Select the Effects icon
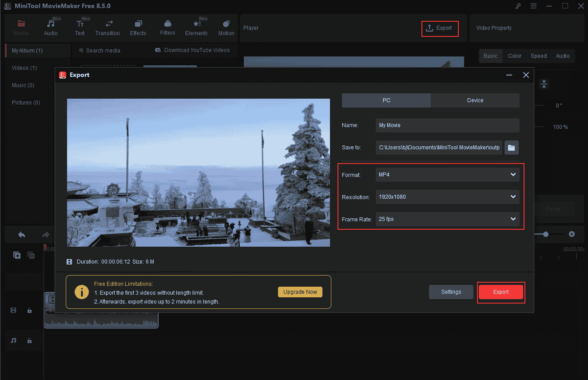588x380 pixels. tap(138, 23)
